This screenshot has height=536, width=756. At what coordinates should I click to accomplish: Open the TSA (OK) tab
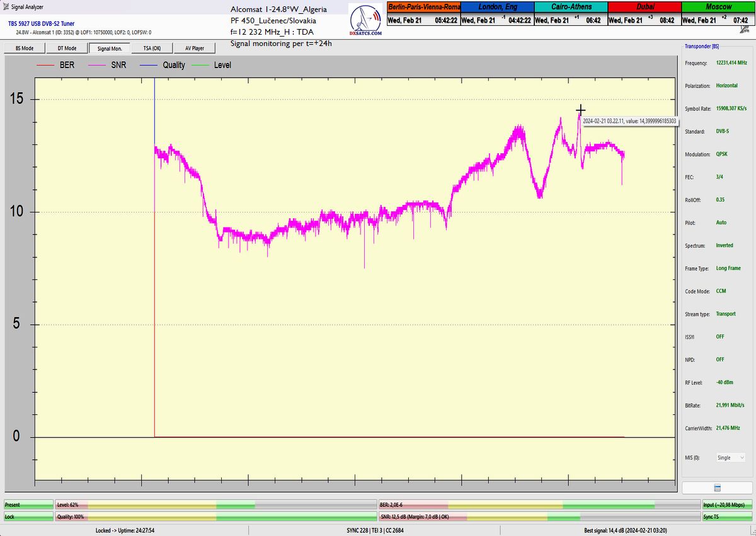click(x=151, y=48)
